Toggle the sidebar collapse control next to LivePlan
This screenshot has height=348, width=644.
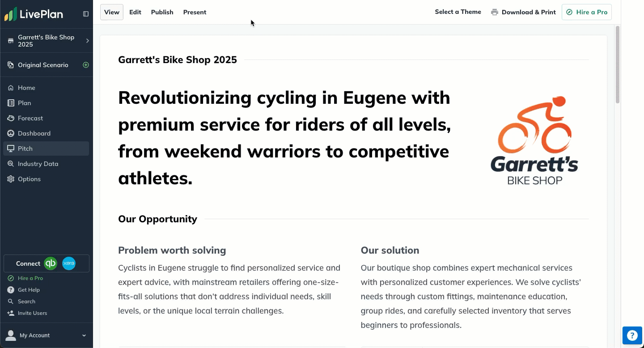click(x=86, y=14)
